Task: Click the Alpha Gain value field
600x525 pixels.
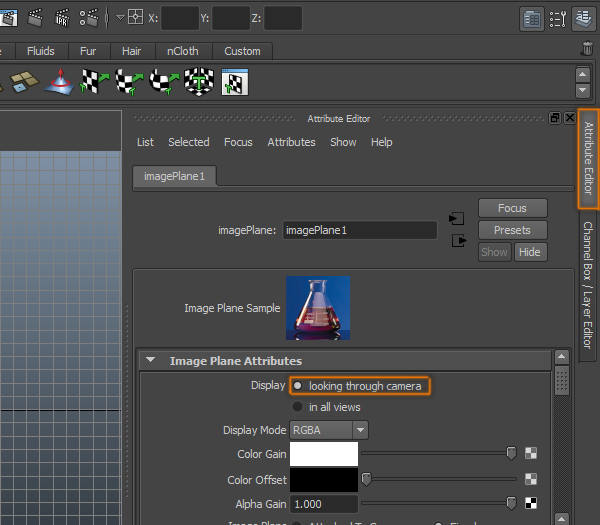Action: point(324,504)
